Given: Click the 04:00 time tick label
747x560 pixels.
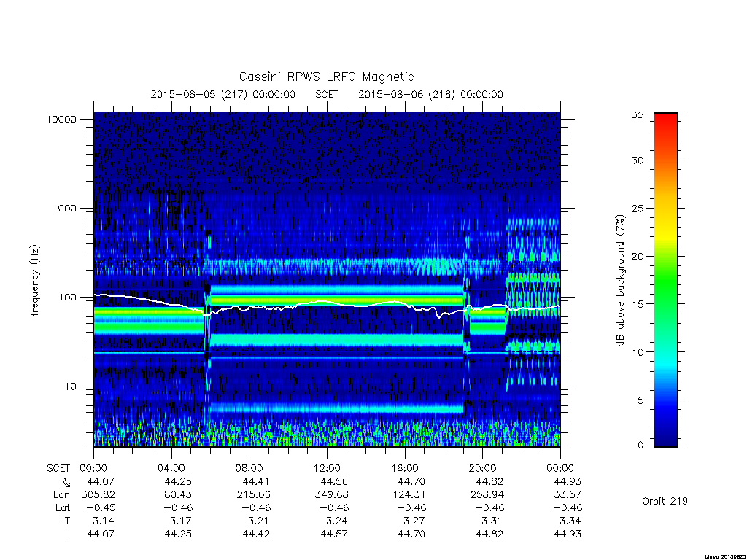Looking at the screenshot, I should [x=171, y=468].
